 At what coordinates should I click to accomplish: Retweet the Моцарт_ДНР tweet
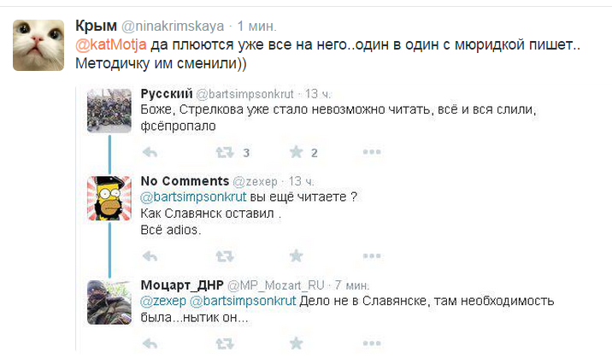point(224,343)
